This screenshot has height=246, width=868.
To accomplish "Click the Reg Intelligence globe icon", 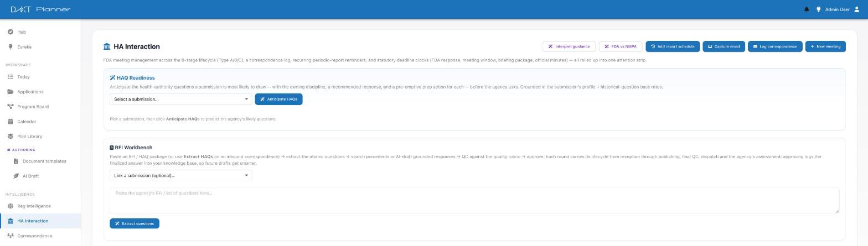I will [11, 206].
